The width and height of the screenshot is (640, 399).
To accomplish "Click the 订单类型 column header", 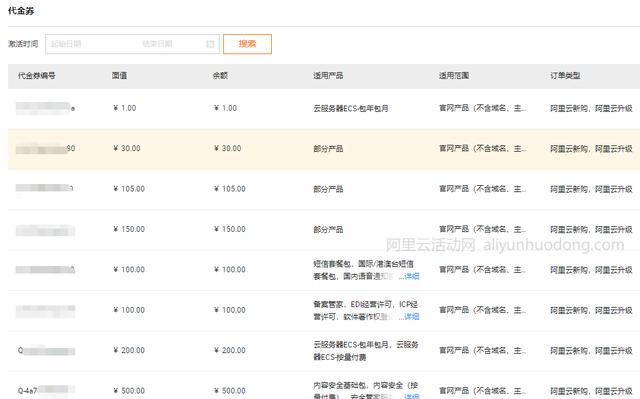I will (565, 75).
